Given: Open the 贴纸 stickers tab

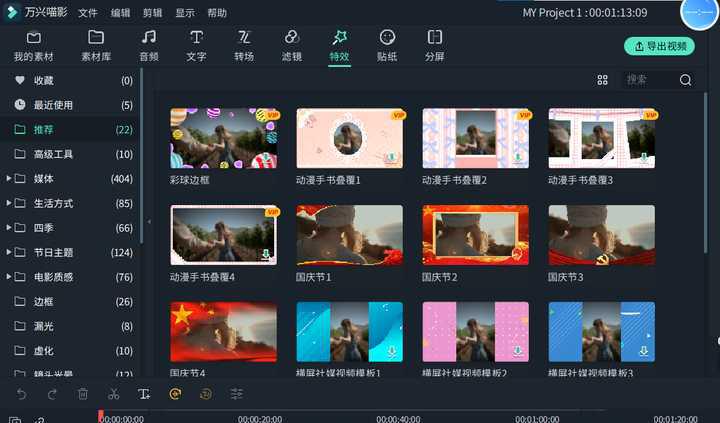Looking at the screenshot, I should point(387,46).
